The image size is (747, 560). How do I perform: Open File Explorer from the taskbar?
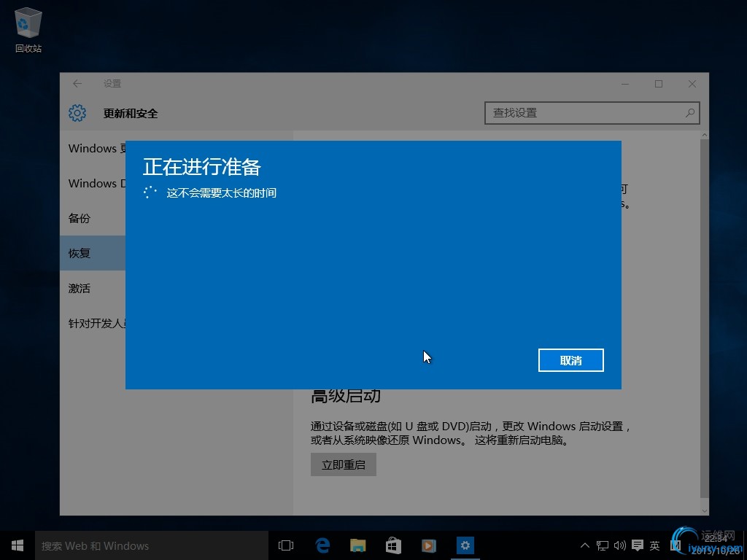(357, 545)
